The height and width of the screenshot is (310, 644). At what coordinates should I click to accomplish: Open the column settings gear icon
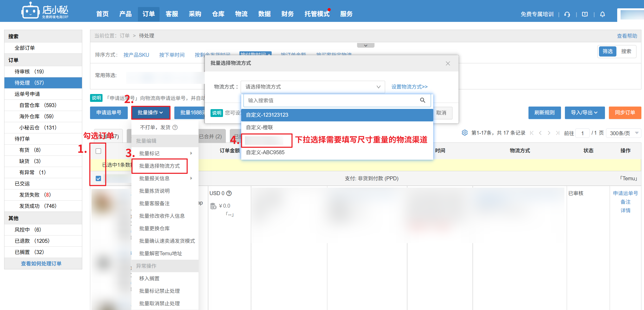pos(464,133)
